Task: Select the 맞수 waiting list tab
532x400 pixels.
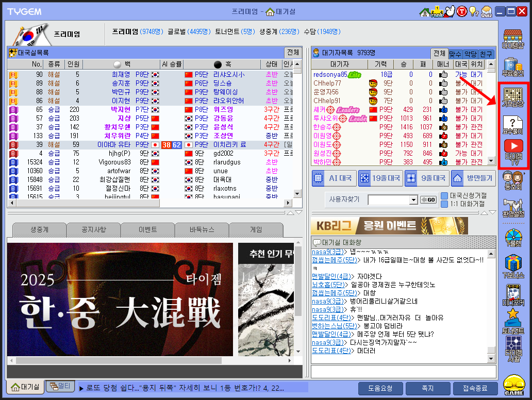Action: [x=455, y=54]
